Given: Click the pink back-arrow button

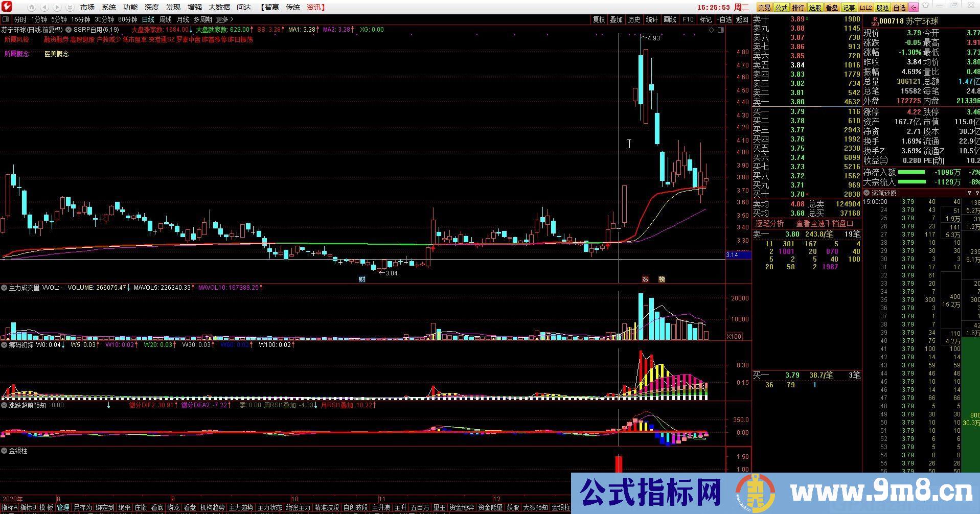Looking at the screenshot, I should (914, 7).
